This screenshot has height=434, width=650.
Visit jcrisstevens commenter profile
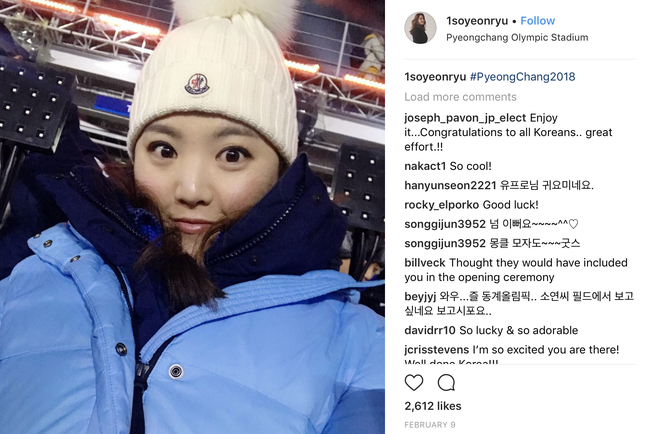tap(437, 350)
